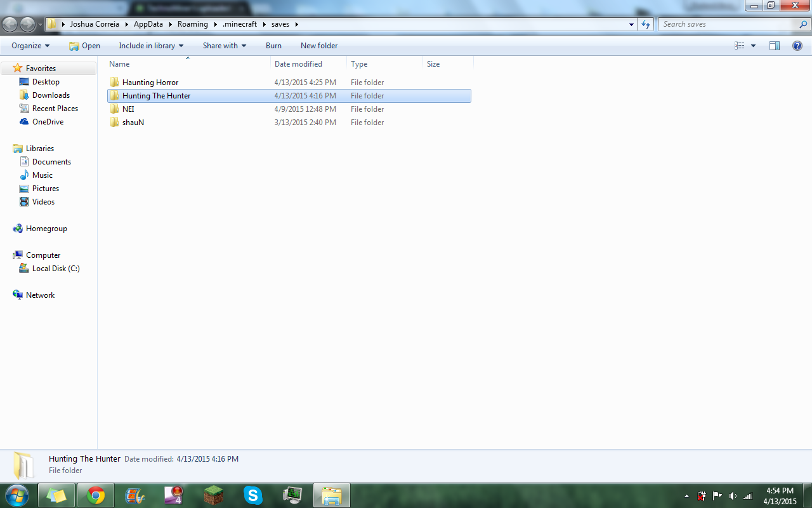Go to the .minecraft breadcrumb folder

tap(240, 24)
